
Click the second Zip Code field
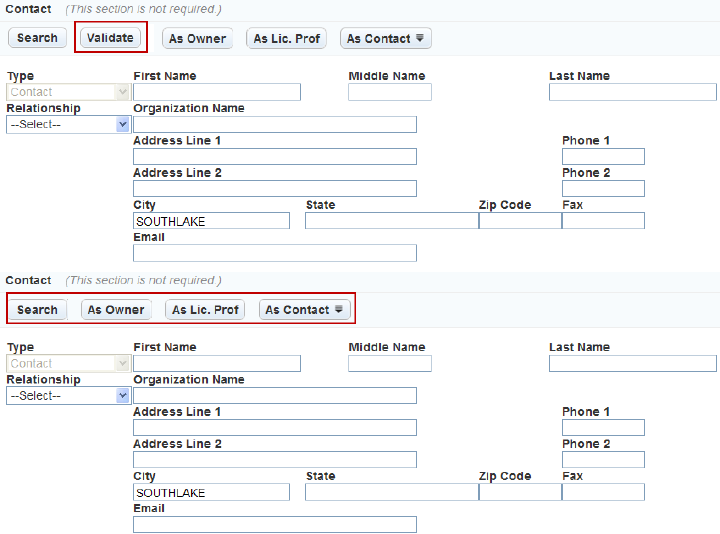click(520, 492)
